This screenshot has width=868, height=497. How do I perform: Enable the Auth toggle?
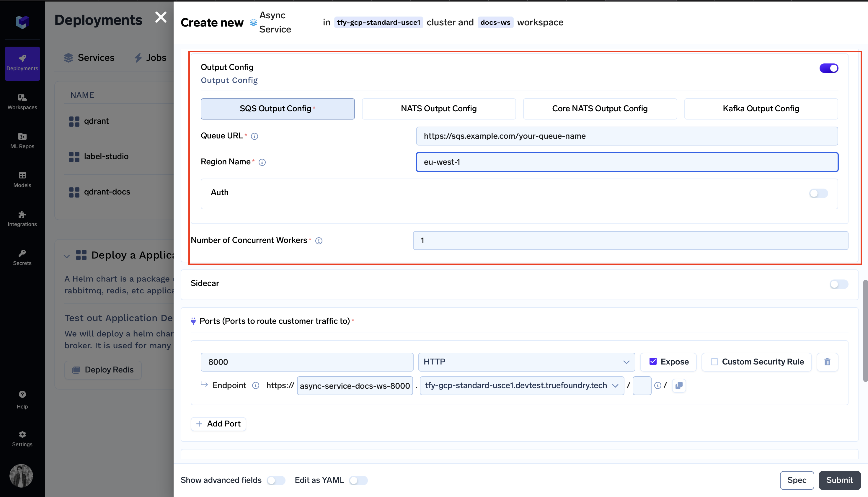pyautogui.click(x=818, y=193)
